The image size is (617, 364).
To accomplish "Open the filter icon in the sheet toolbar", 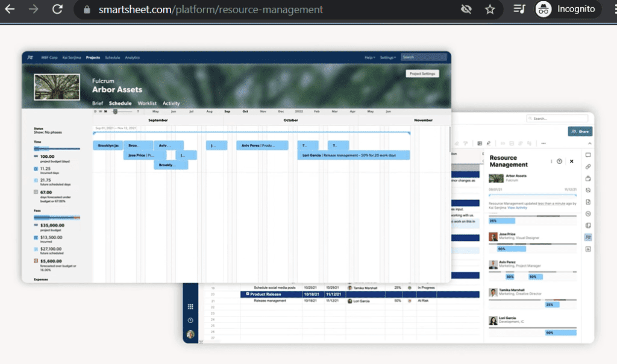I will 465,143.
